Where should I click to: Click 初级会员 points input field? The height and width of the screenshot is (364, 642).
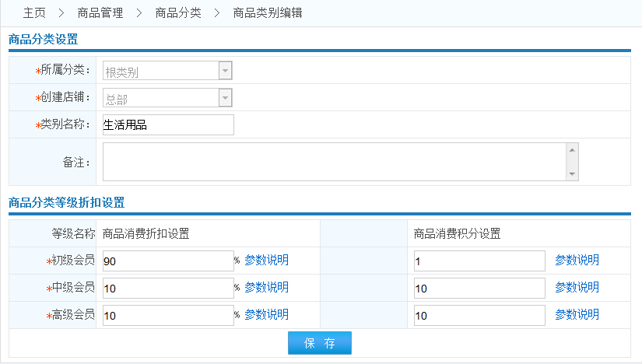pyautogui.click(x=479, y=261)
